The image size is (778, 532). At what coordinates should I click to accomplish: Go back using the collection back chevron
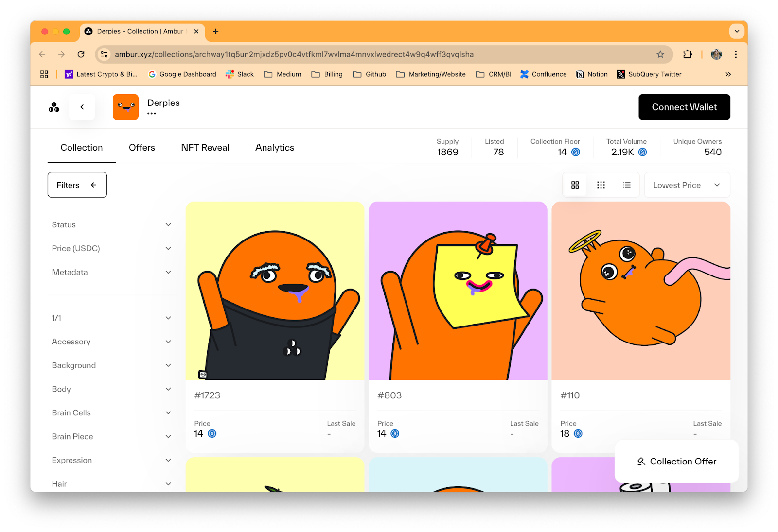click(82, 107)
